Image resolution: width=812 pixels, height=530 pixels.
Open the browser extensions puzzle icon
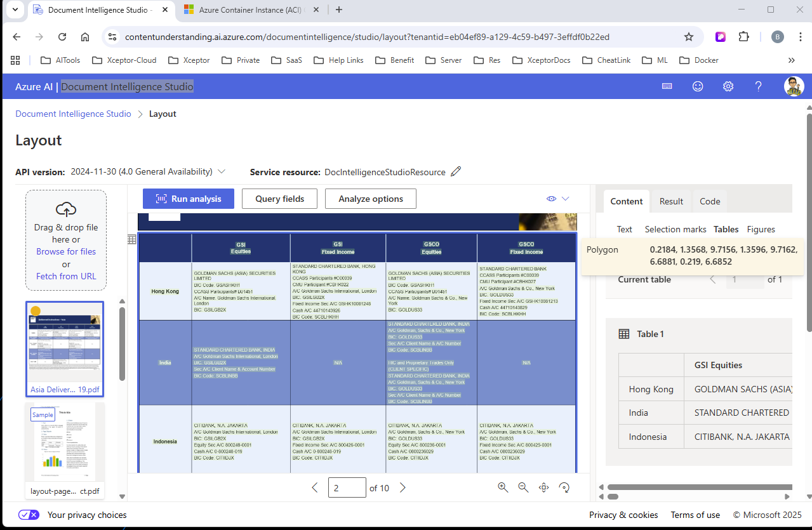tap(743, 37)
